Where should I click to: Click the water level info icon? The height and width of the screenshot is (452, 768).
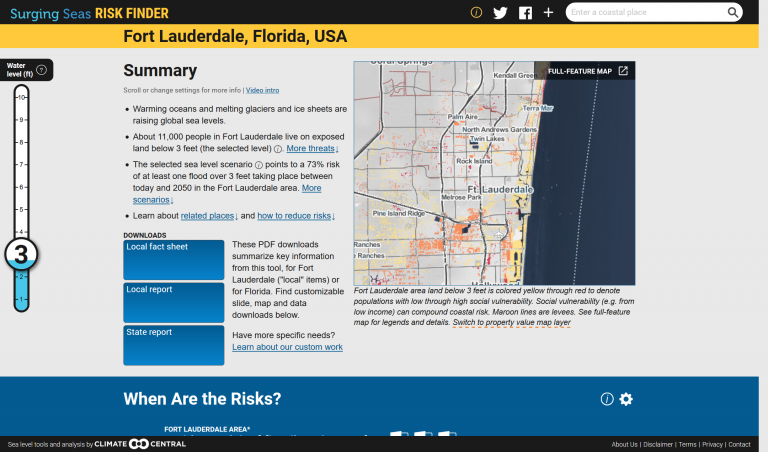tap(41, 70)
